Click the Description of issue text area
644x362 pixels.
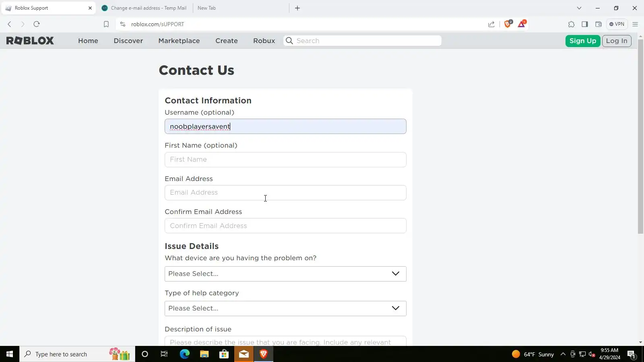tap(285, 341)
